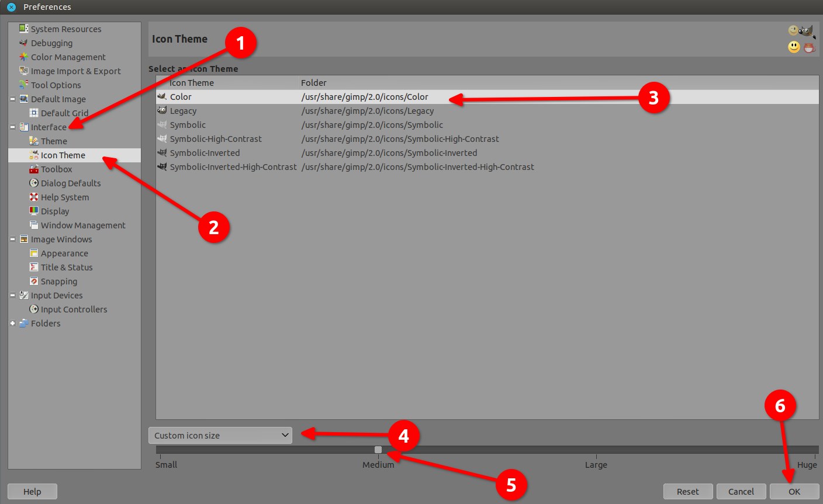Open the Window Management page
Image resolution: width=823 pixels, height=504 pixels.
(83, 225)
